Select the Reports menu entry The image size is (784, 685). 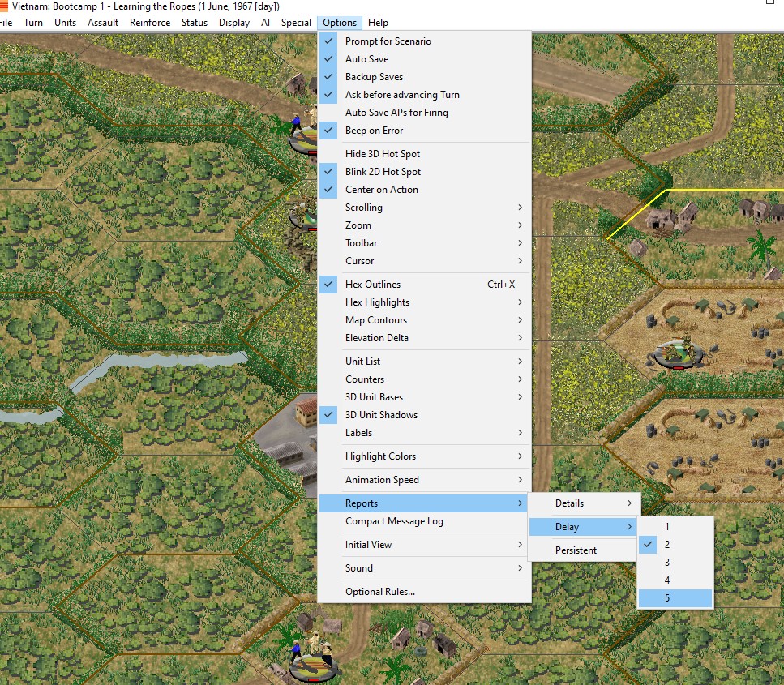(x=424, y=503)
